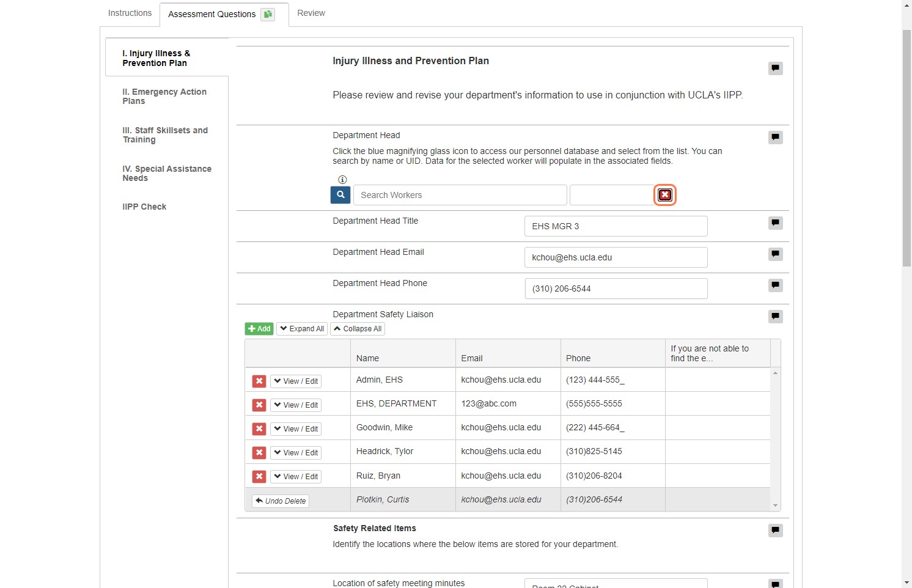Click the green icon on Assessment Questions tab

pos(268,14)
